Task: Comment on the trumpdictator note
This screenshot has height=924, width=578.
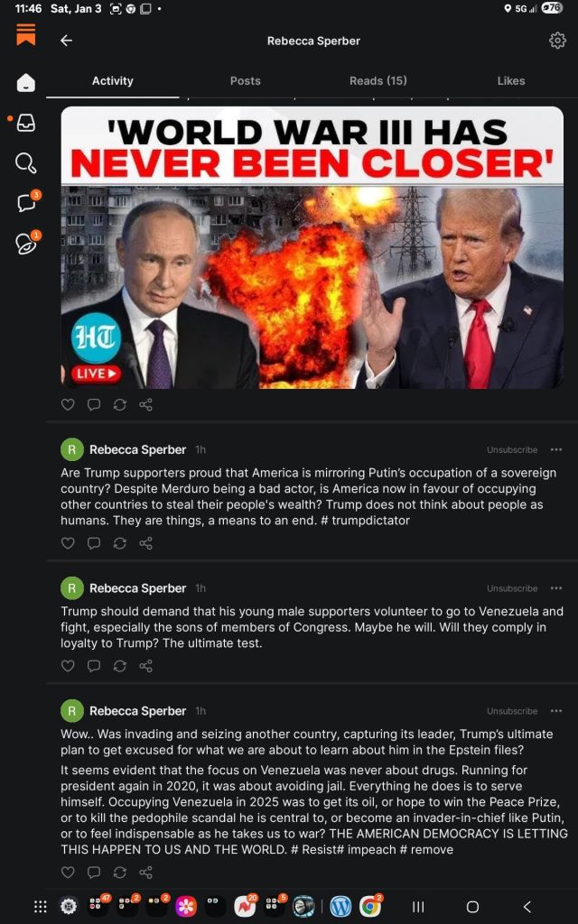Action: (x=94, y=543)
